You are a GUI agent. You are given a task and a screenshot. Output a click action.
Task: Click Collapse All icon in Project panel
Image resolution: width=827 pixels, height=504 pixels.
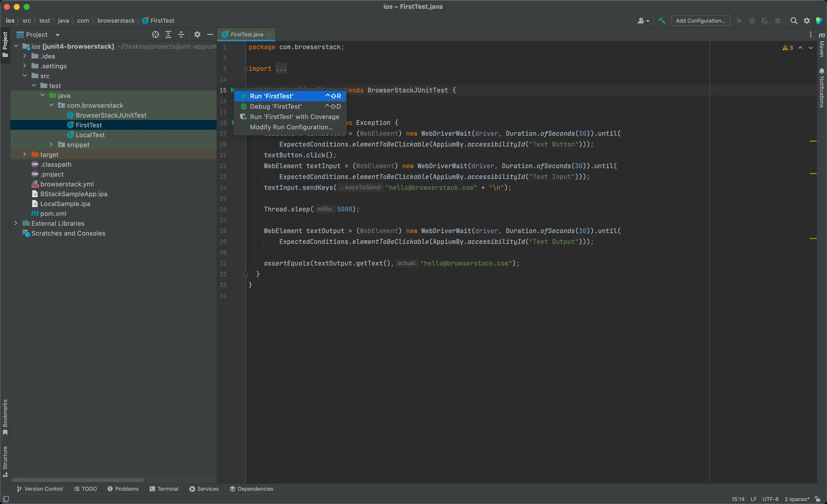click(x=181, y=34)
